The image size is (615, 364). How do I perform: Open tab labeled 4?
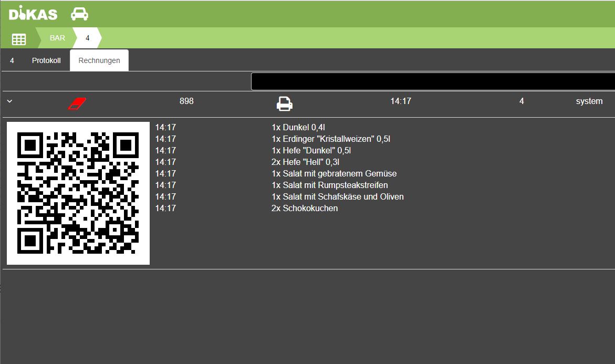[x=12, y=60]
